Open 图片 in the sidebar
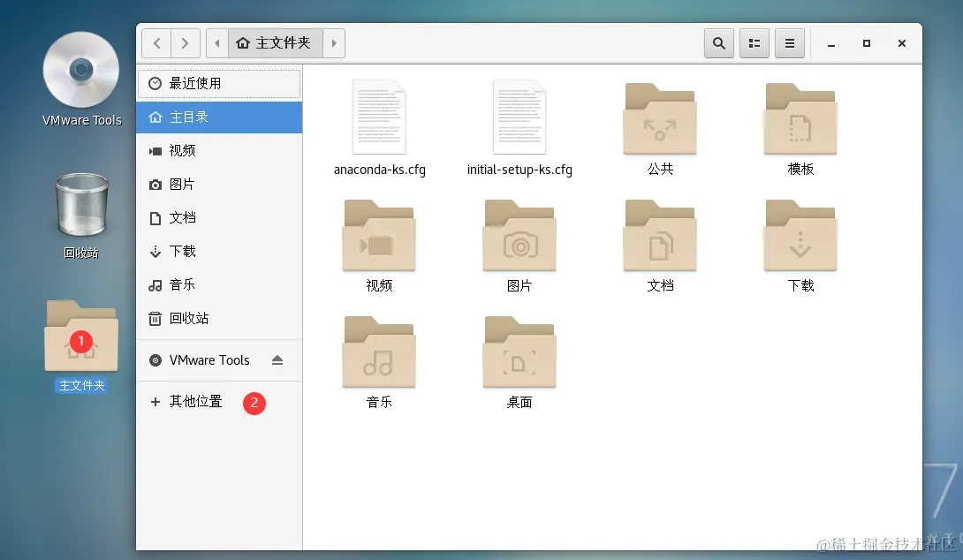The image size is (963, 560). (x=219, y=185)
